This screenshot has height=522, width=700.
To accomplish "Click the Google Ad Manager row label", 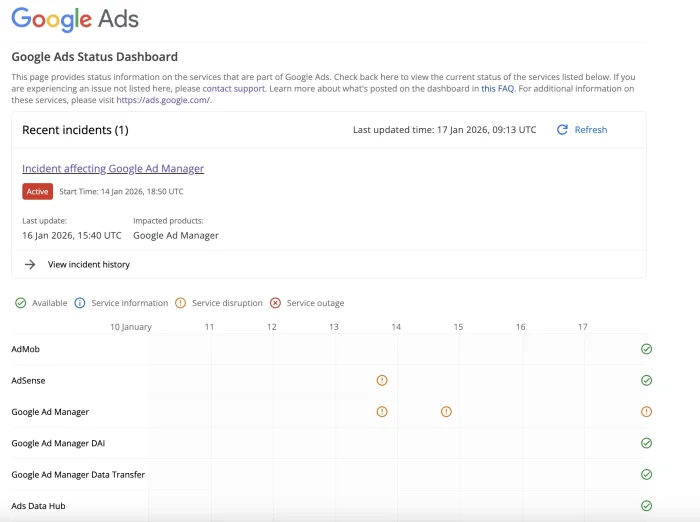I will [50, 412].
